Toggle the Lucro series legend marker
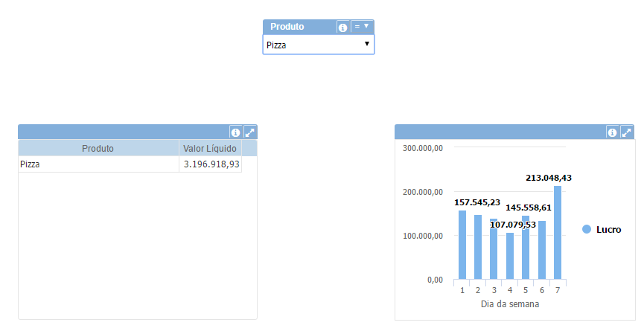The height and width of the screenshot is (331, 644). (587, 230)
